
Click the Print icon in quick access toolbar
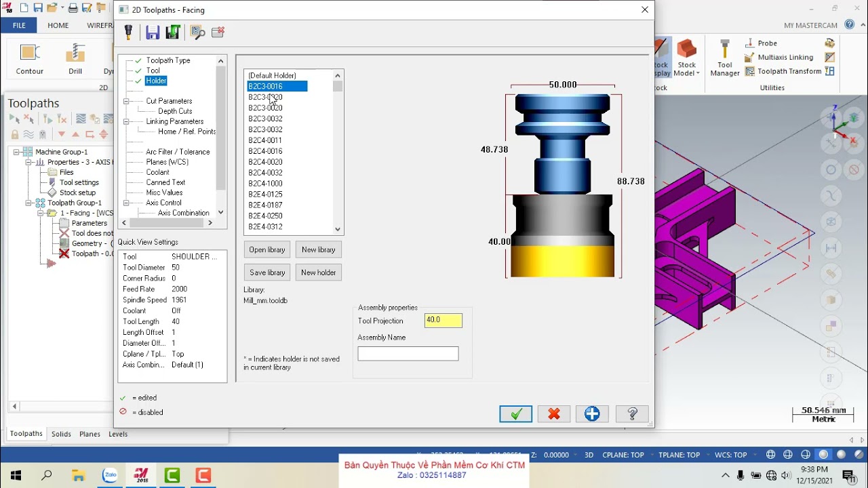(73, 8)
